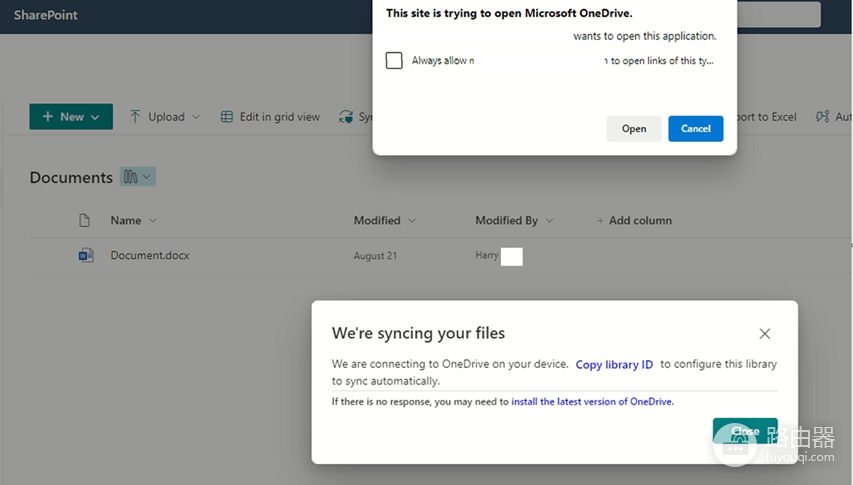Open the New item menu button
Viewport: 853px width, 485px height.
(x=71, y=116)
